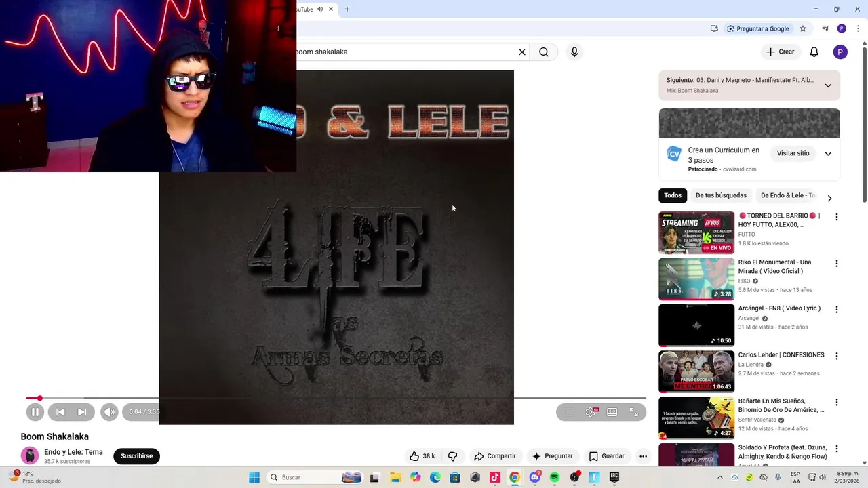Activate voice search microphone
868x488 pixels.
click(x=574, y=52)
